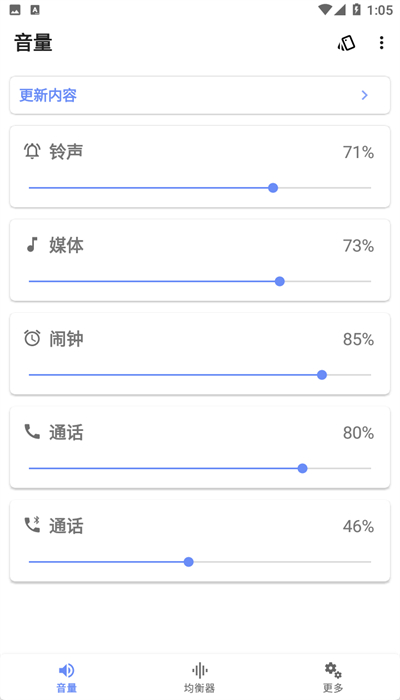Tap the rotate phone icon in header
The width and height of the screenshot is (400, 700).
(x=346, y=43)
